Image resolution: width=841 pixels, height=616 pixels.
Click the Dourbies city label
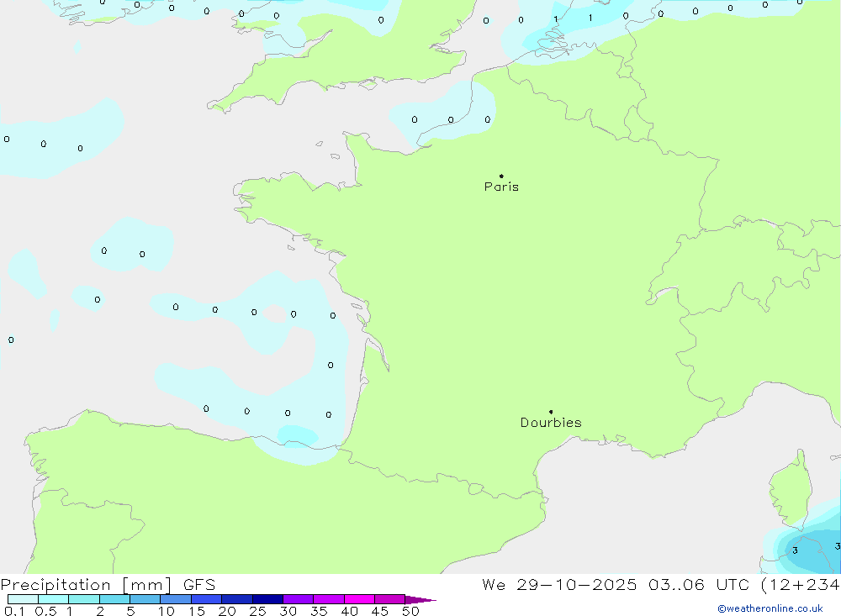click(x=551, y=423)
